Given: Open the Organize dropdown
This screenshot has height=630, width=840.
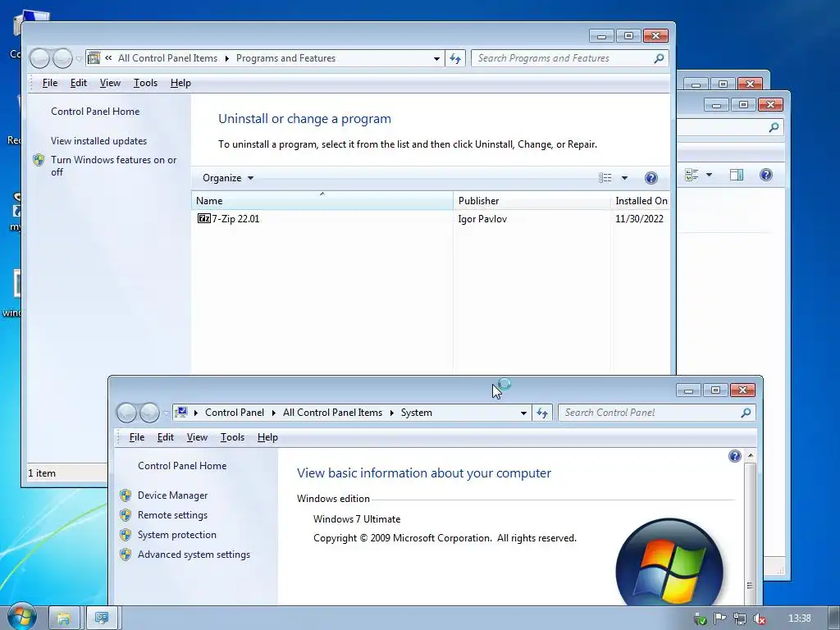Looking at the screenshot, I should (x=228, y=178).
